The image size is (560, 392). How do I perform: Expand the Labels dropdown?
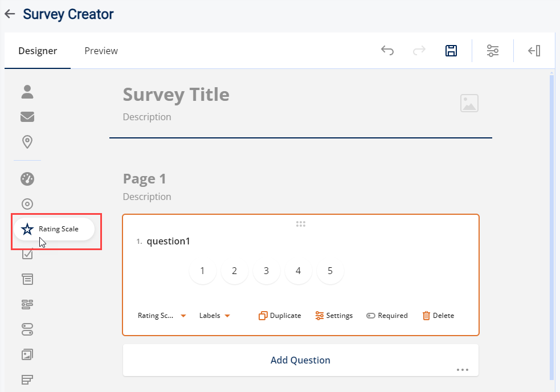214,316
